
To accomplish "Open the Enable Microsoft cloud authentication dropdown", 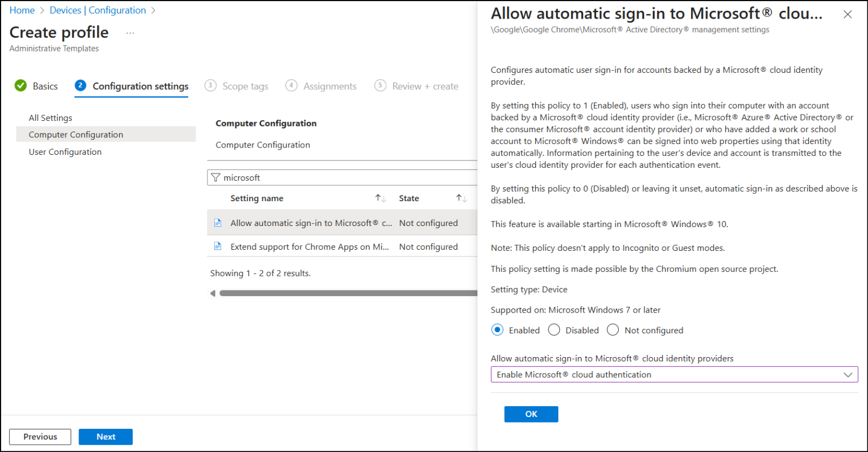I will [674, 375].
